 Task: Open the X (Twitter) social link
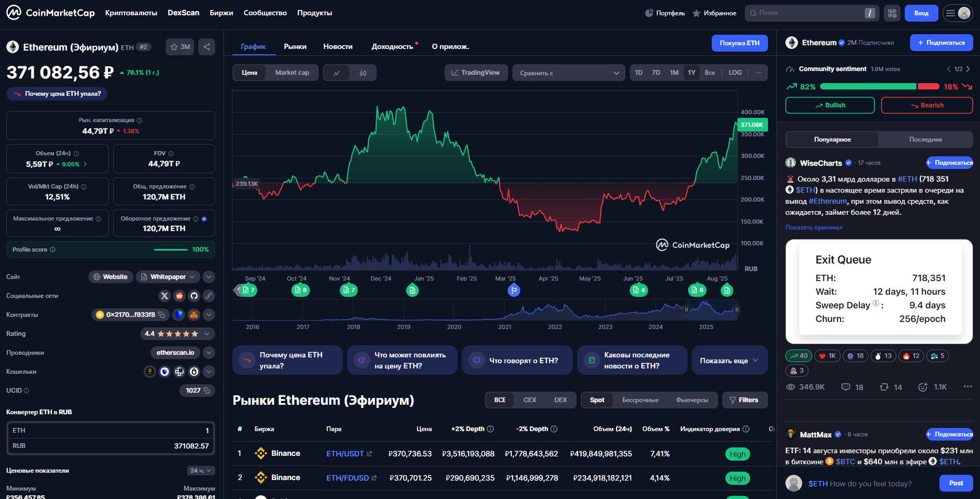(165, 296)
